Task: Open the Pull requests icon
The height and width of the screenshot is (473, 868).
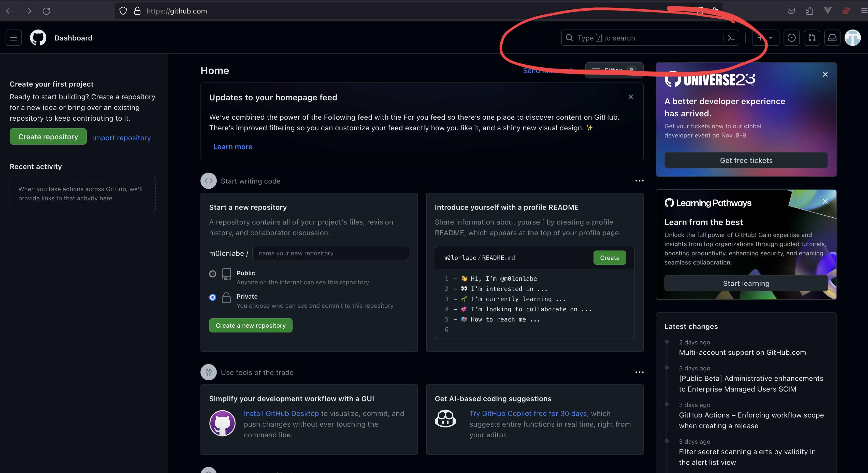Action: pyautogui.click(x=812, y=38)
